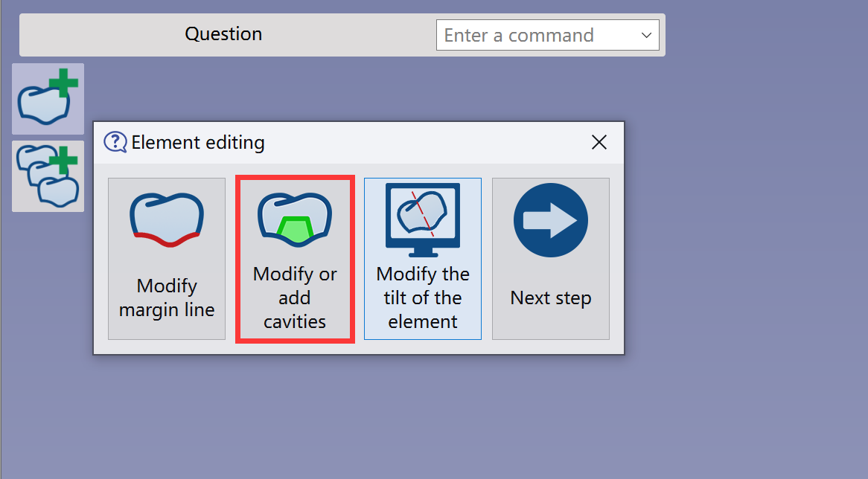Viewport: 868px width, 479px height.
Task: Click the monitor icon showing tilted tooth
Action: point(423,219)
